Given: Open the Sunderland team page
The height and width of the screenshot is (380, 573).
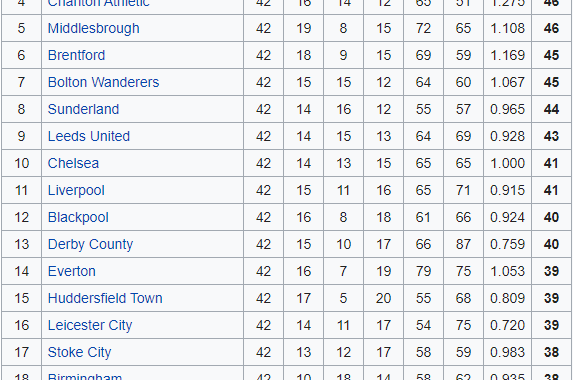Looking at the screenshot, I should (83, 110).
